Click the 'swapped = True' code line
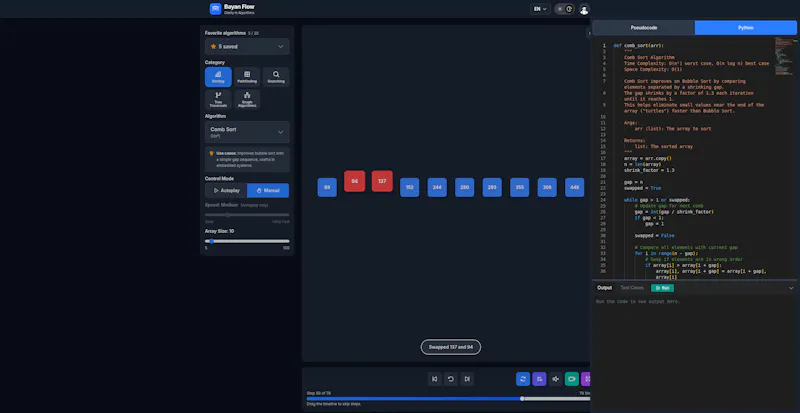 [x=642, y=188]
